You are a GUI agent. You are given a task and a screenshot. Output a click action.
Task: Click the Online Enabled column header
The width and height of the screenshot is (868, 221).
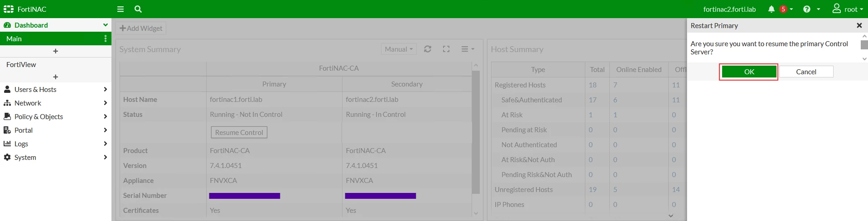coord(639,69)
